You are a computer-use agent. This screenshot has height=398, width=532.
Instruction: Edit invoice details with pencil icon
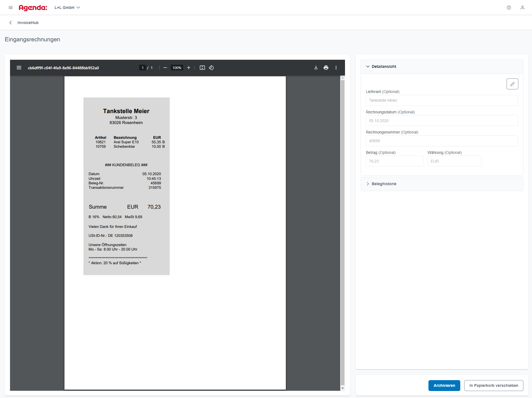click(512, 84)
